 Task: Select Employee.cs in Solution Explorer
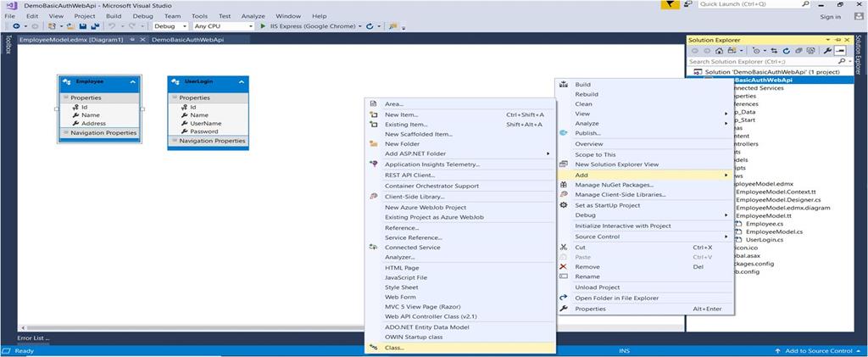point(765,224)
